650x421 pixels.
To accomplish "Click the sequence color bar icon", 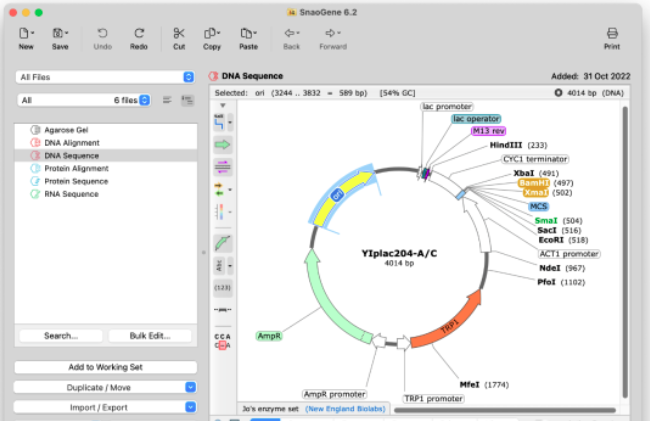I will pyautogui.click(x=219, y=212).
